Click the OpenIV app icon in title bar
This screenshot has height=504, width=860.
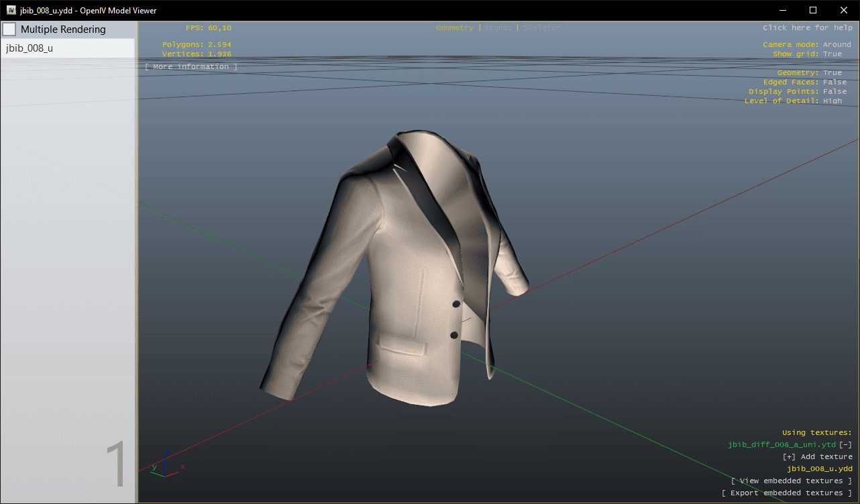11,10
